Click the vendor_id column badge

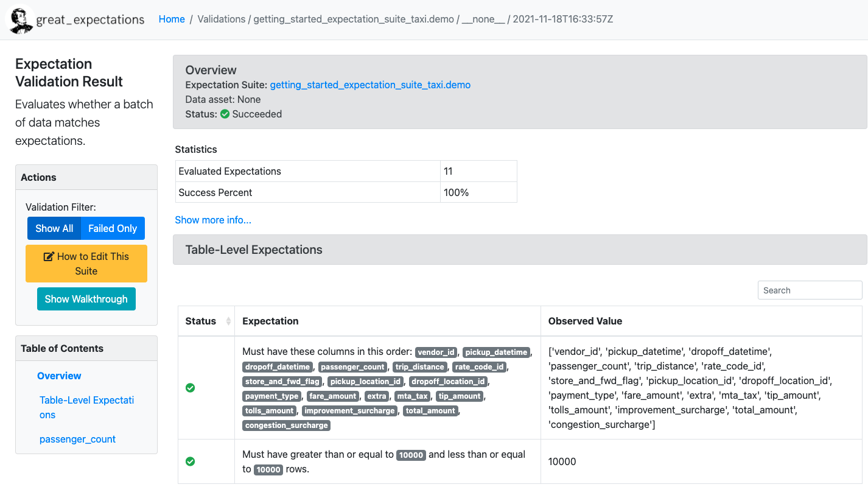436,352
